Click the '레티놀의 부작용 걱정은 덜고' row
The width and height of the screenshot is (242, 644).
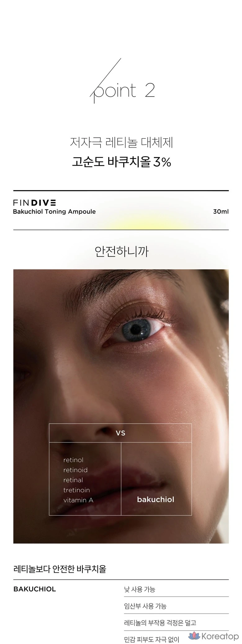pyautogui.click(x=176, y=622)
